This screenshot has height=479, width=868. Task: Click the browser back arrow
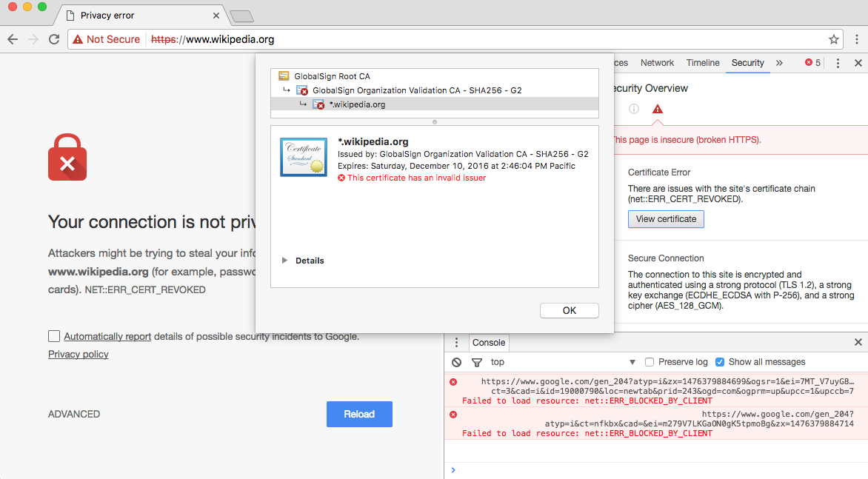[13, 39]
